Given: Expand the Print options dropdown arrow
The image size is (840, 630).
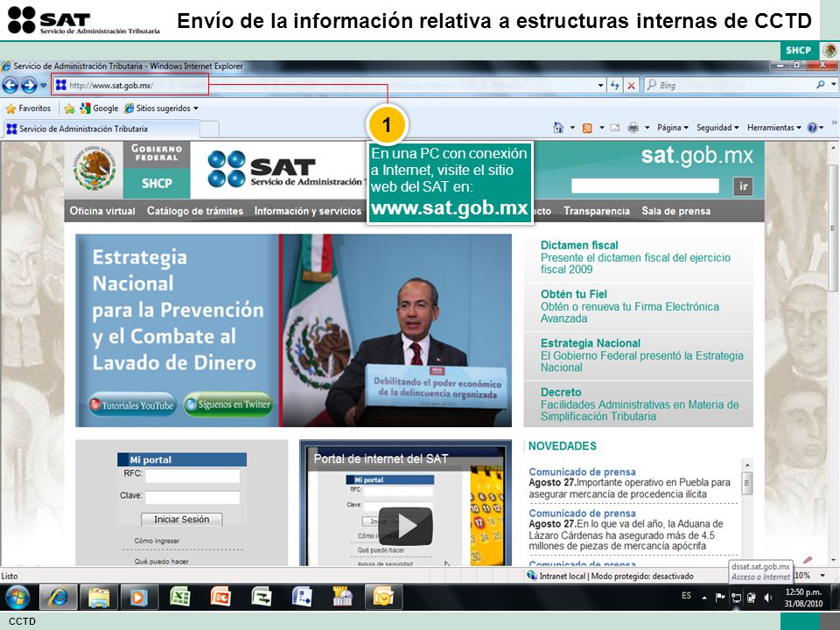Looking at the screenshot, I should 647,128.
